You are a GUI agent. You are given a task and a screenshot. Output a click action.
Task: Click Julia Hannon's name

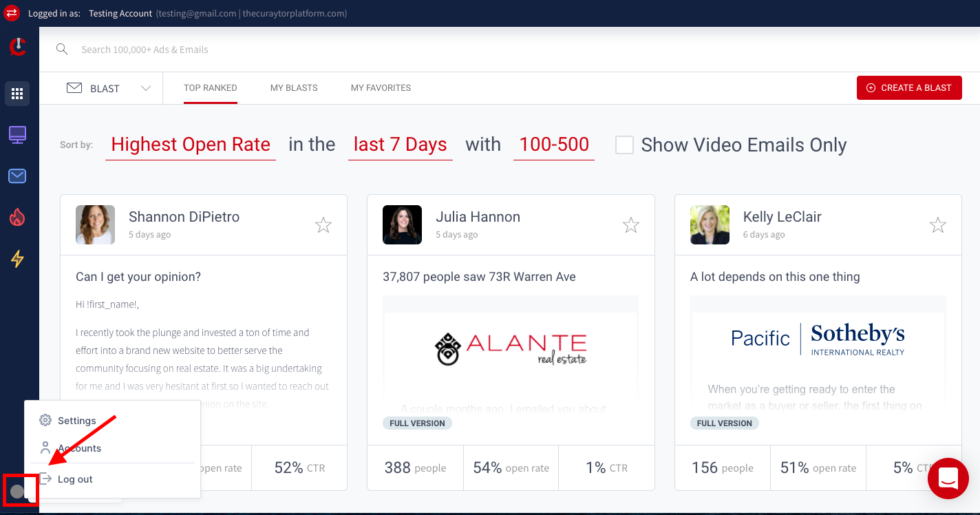[x=478, y=217]
